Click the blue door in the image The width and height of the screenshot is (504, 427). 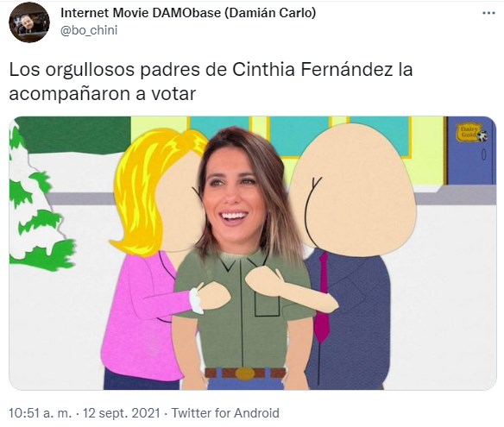tap(470, 150)
